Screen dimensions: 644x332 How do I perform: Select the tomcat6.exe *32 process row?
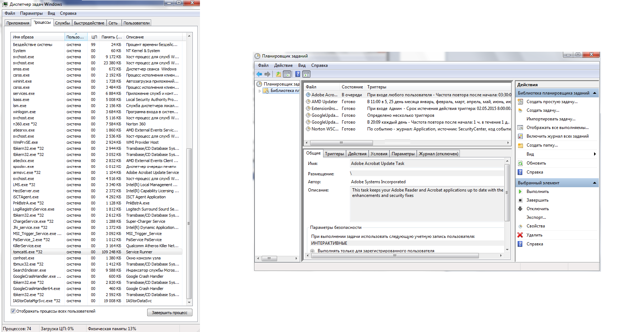coord(97,252)
